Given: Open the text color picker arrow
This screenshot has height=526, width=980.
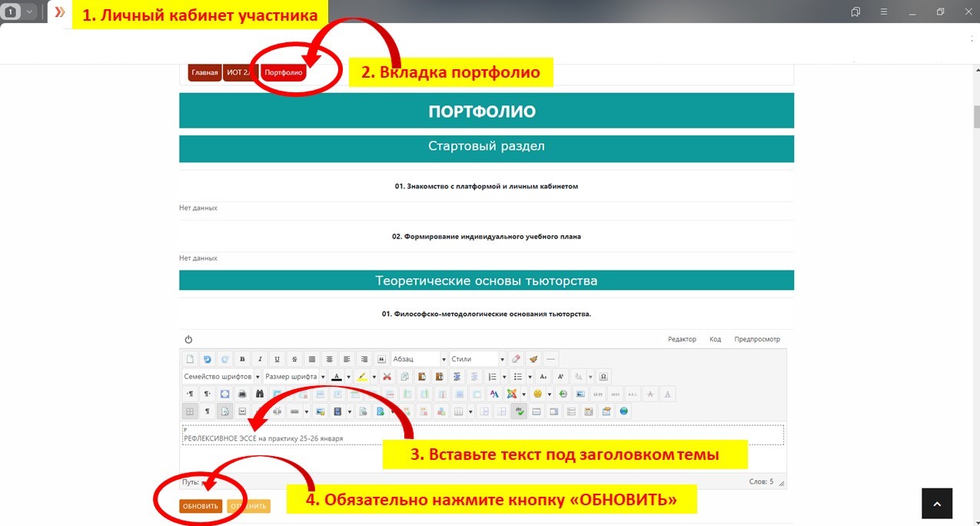Looking at the screenshot, I should pyautogui.click(x=348, y=377).
